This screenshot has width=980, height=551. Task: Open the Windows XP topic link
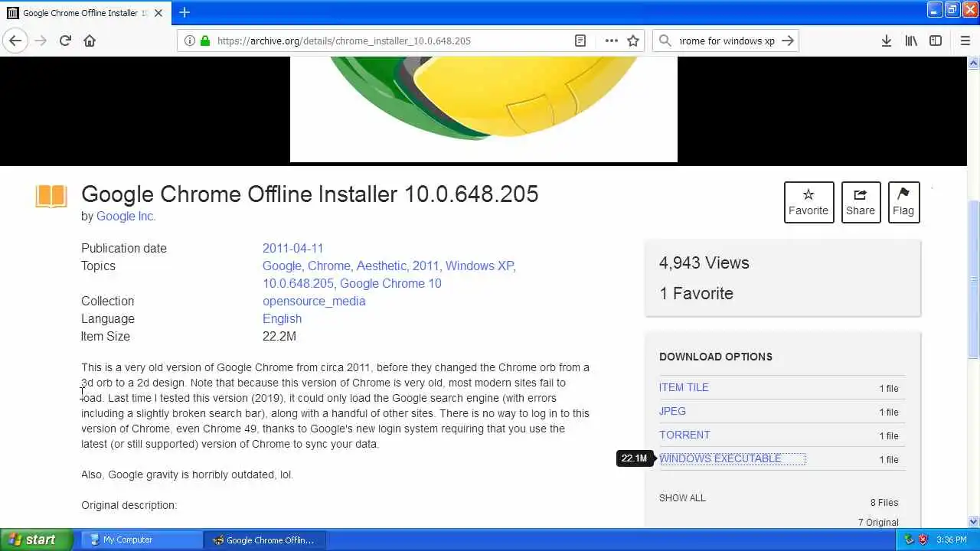pyautogui.click(x=479, y=266)
